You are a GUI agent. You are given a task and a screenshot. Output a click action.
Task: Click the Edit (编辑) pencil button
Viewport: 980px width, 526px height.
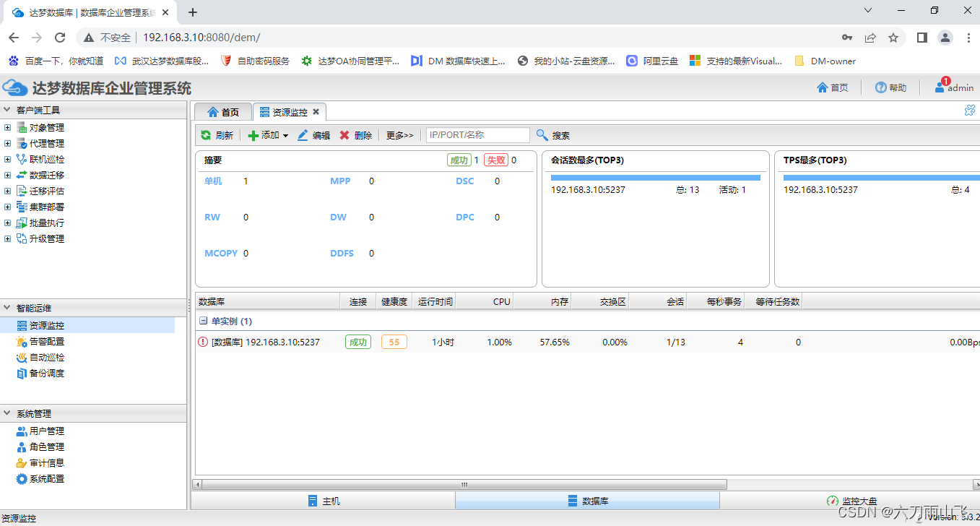(313, 135)
